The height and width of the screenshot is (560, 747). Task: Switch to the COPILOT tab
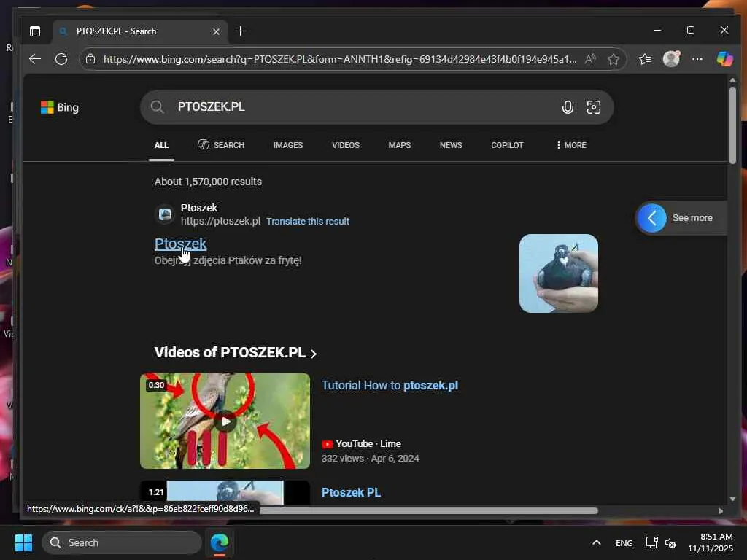click(x=507, y=145)
